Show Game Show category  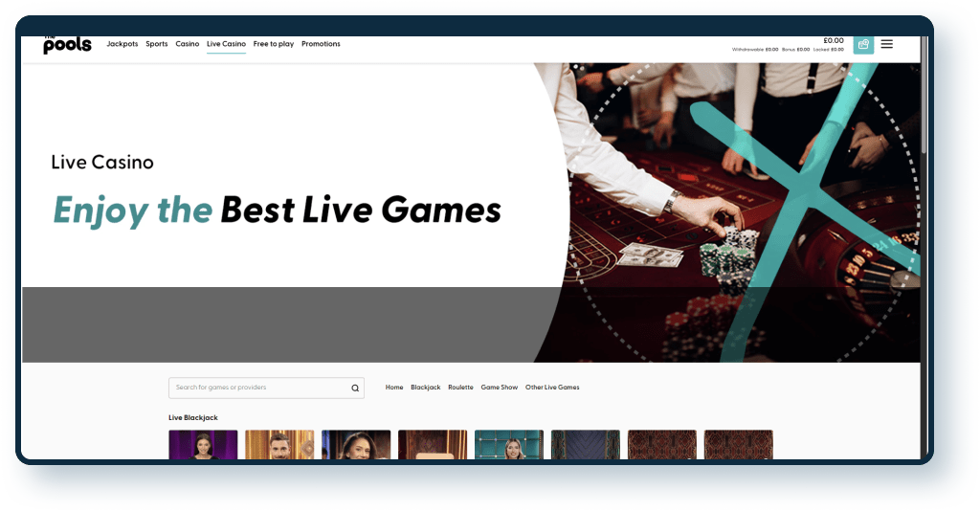pos(500,388)
